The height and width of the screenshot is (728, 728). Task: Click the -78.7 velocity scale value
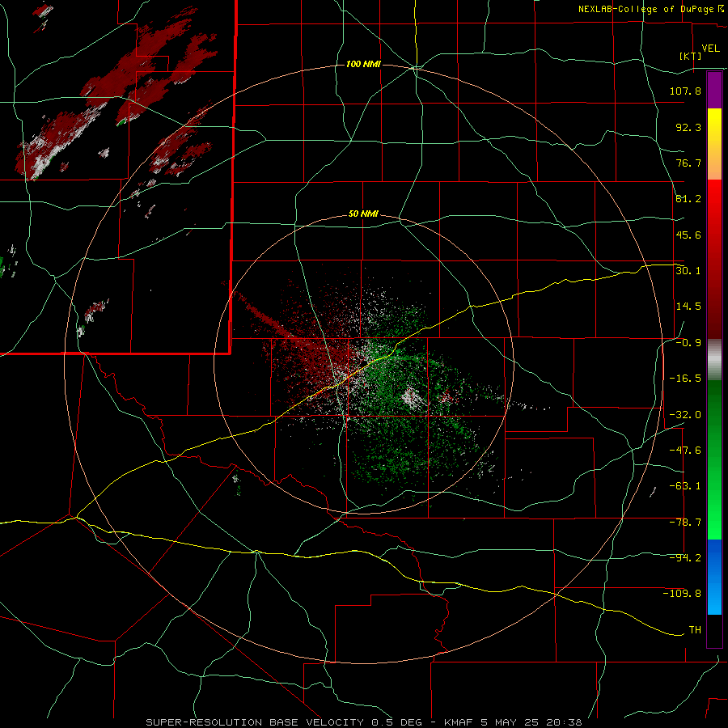point(685,523)
